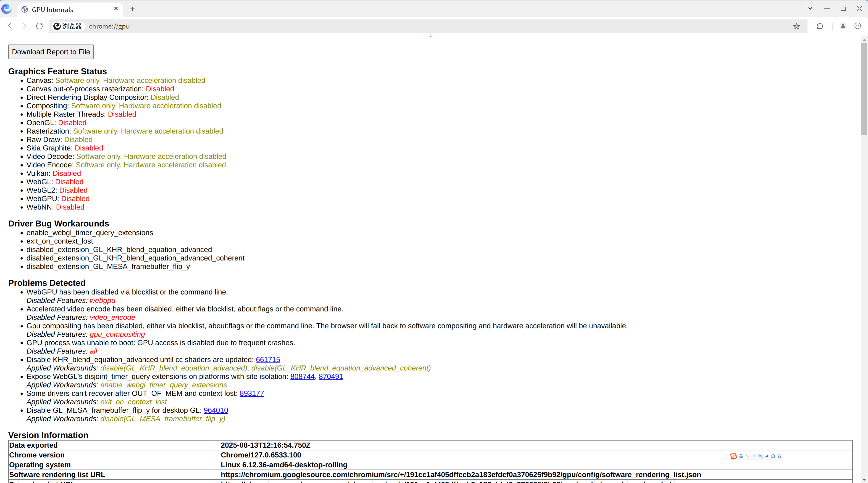Screen dimensions: 868x483
Task: Open bug link 870491
Action: pos(331,377)
